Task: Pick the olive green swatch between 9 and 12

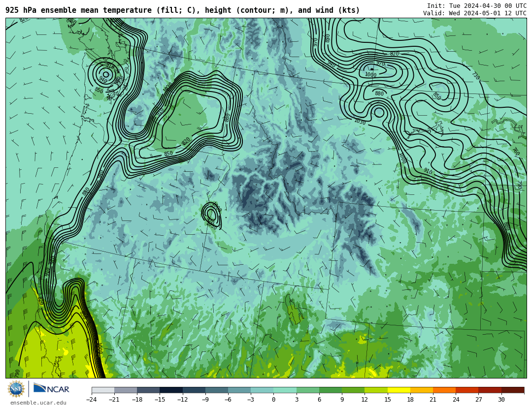Action: point(353,390)
